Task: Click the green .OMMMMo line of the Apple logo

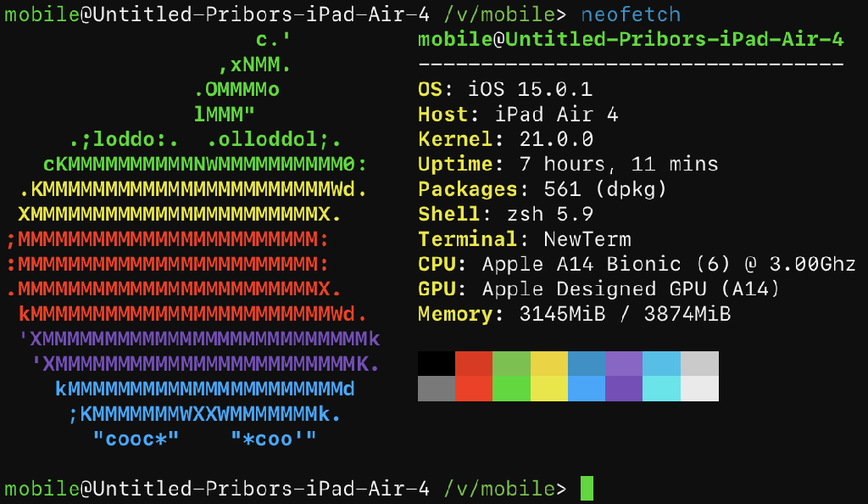Action: click(x=236, y=89)
